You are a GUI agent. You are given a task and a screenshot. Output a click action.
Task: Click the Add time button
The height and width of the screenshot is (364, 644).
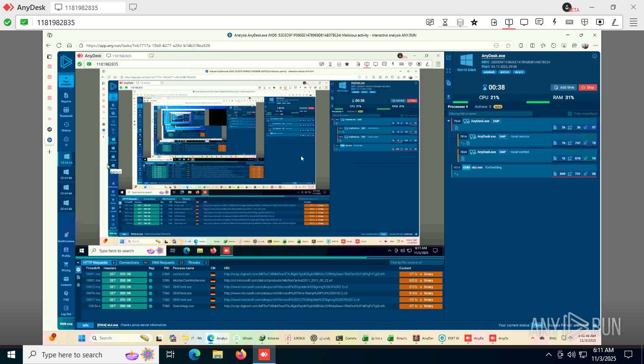click(563, 87)
